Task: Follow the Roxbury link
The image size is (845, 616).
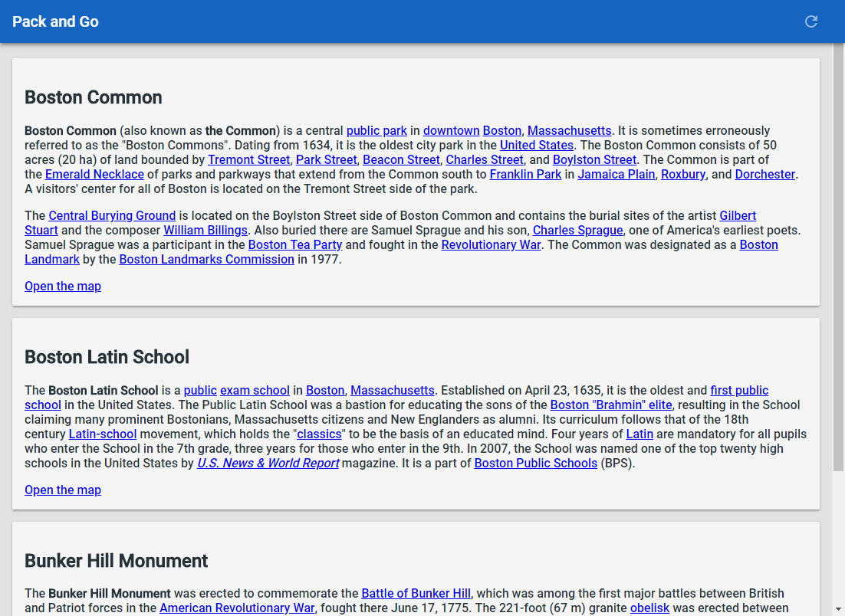Action: (683, 175)
